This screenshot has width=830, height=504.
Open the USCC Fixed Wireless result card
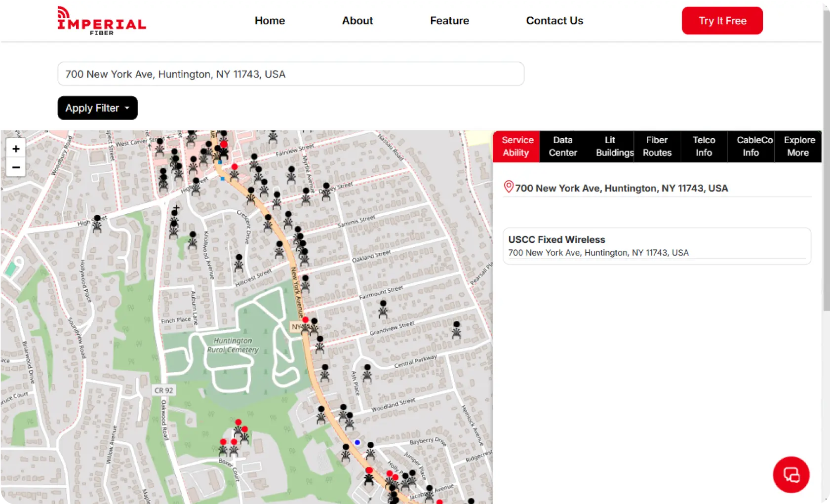(x=657, y=246)
